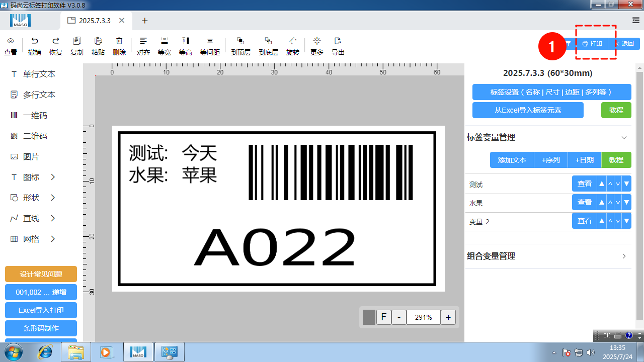
Task: Click the 291% zoom value field
Action: click(423, 317)
